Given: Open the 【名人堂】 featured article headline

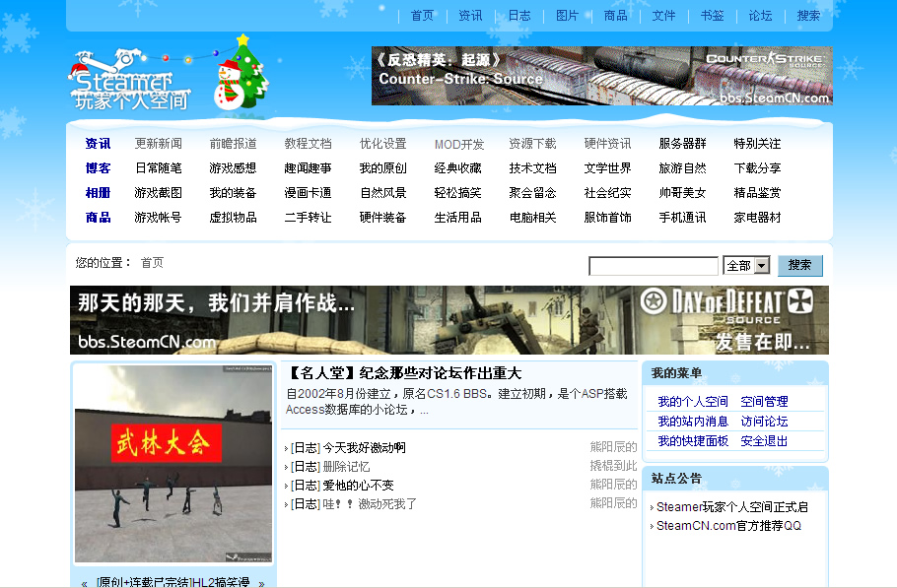Looking at the screenshot, I should (404, 373).
